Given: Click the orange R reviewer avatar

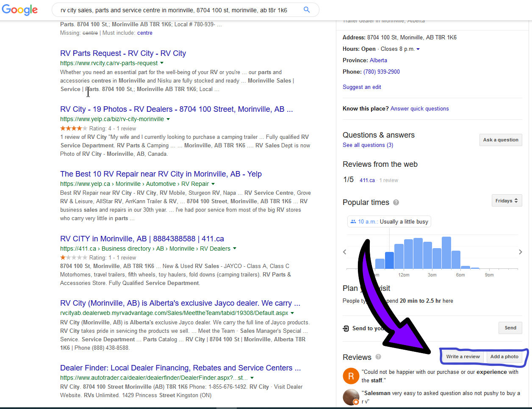Looking at the screenshot, I should (351, 376).
